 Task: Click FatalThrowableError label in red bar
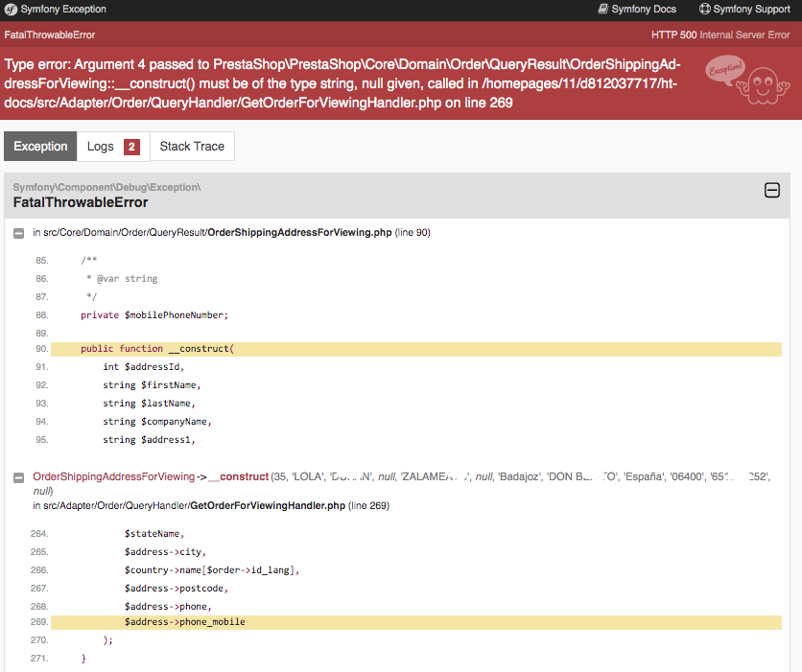click(50, 35)
